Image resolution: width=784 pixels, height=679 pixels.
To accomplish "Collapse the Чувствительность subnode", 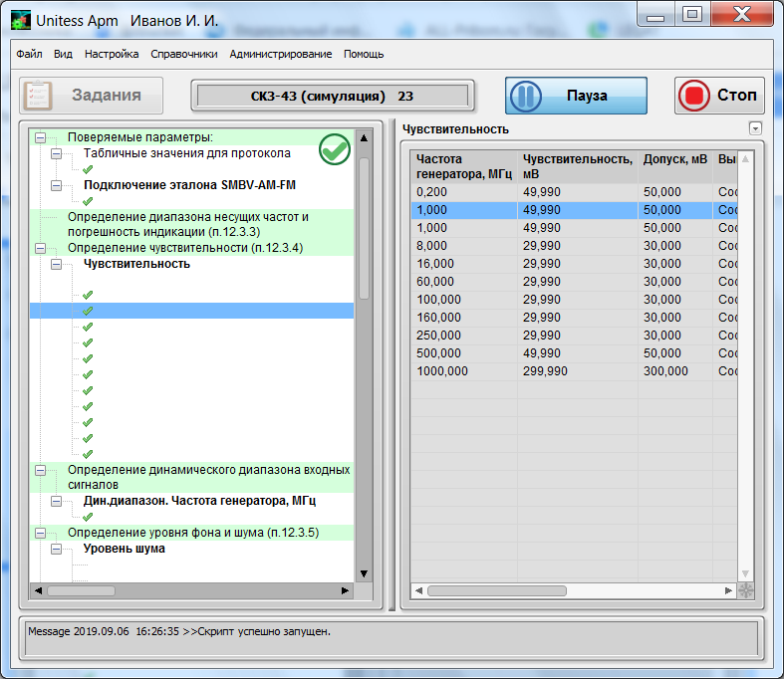I will [x=56, y=265].
